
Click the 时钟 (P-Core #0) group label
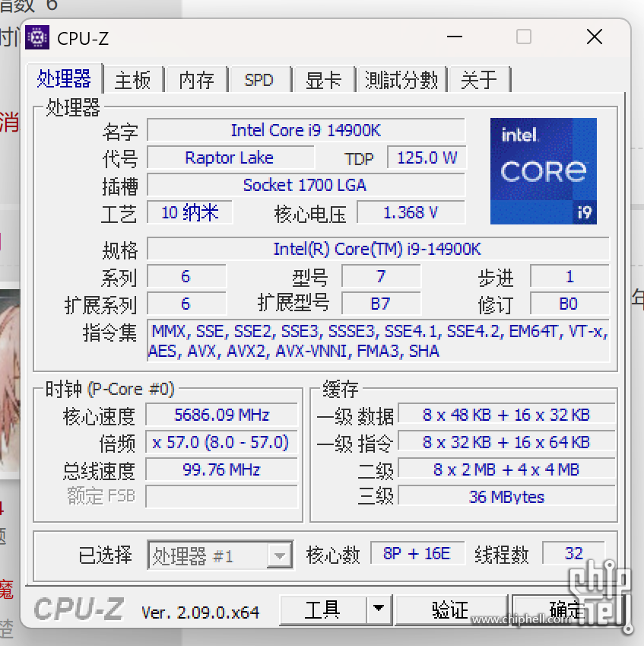110,390
